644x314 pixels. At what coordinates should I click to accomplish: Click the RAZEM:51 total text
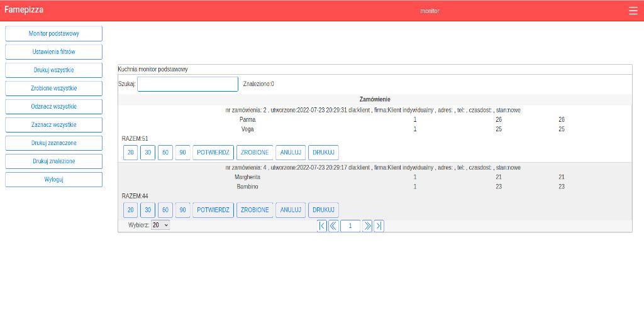tap(135, 139)
